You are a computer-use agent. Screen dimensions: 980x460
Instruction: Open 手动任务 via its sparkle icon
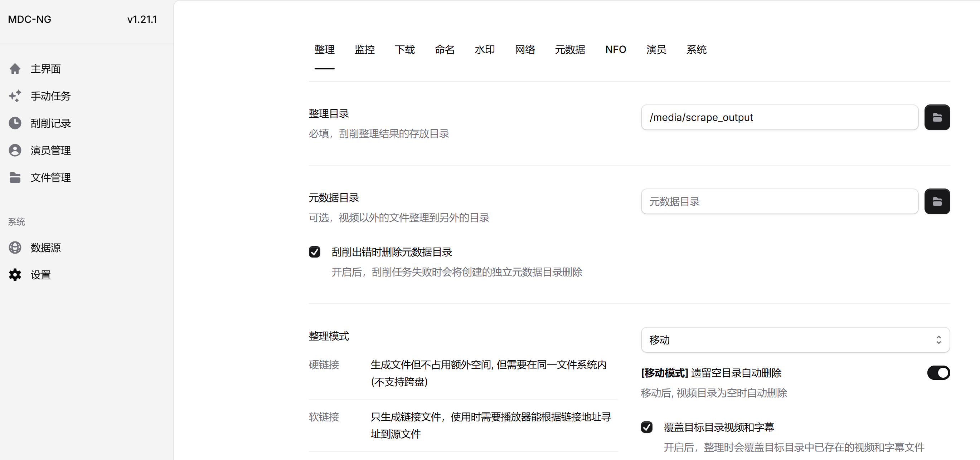(x=15, y=96)
